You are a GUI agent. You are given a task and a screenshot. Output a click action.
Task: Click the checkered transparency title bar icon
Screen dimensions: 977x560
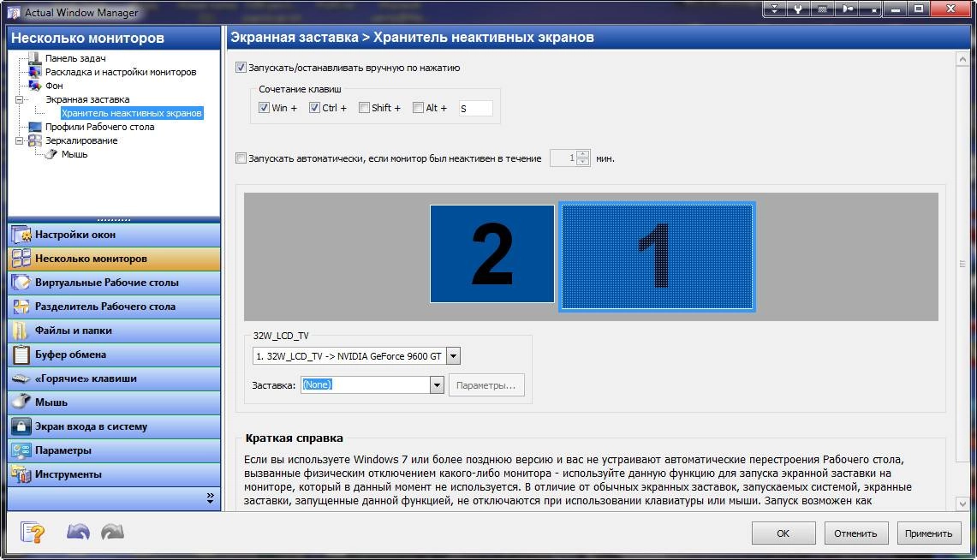pos(823,9)
